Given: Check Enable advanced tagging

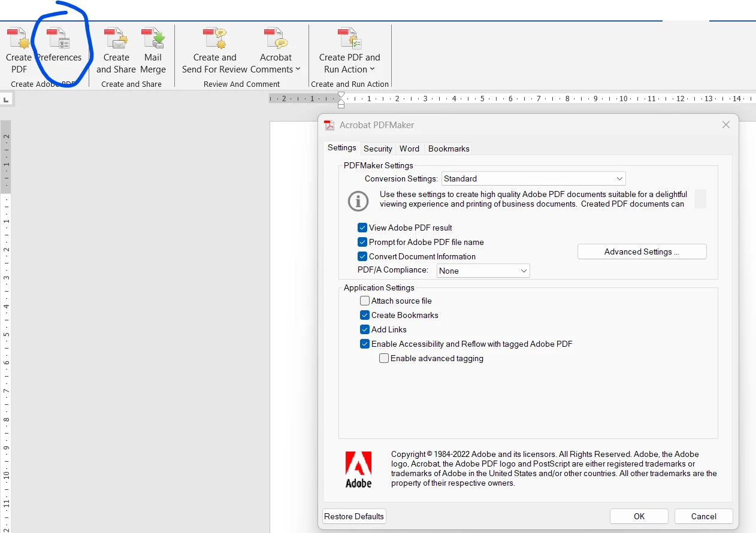Looking at the screenshot, I should [384, 358].
